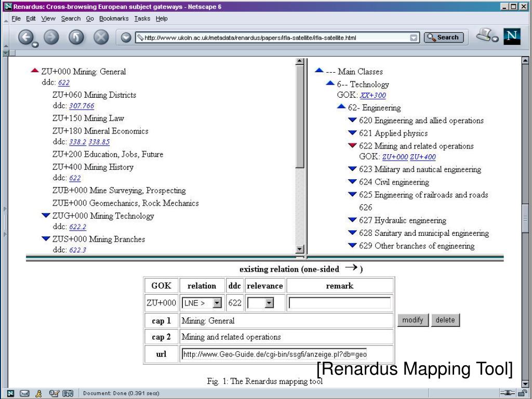Viewport: 532px width, 399px height.
Task: Open Instant Messenger from status bar icon
Action: pyautogui.click(x=38, y=394)
